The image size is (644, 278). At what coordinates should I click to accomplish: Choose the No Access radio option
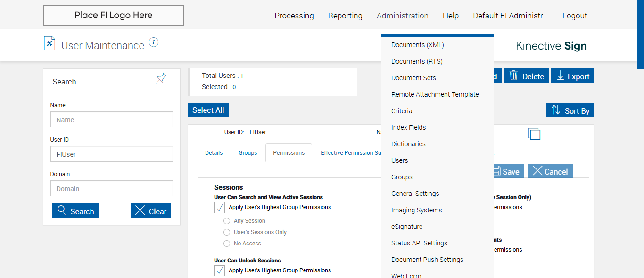[227, 244]
